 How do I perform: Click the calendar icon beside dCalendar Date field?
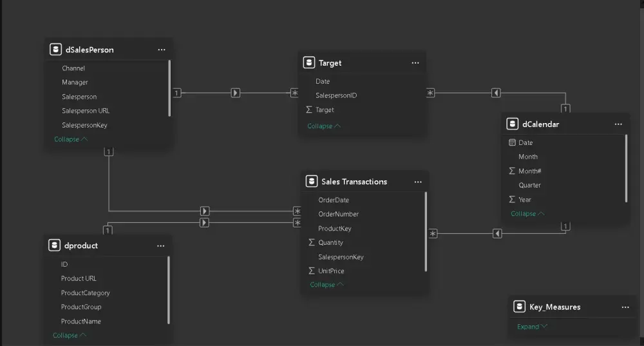(x=512, y=142)
